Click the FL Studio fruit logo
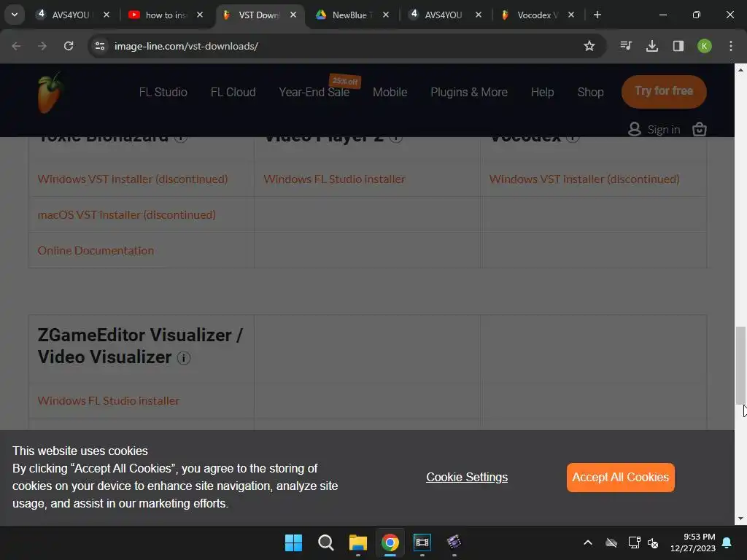This screenshot has width=747, height=560. coord(50,93)
